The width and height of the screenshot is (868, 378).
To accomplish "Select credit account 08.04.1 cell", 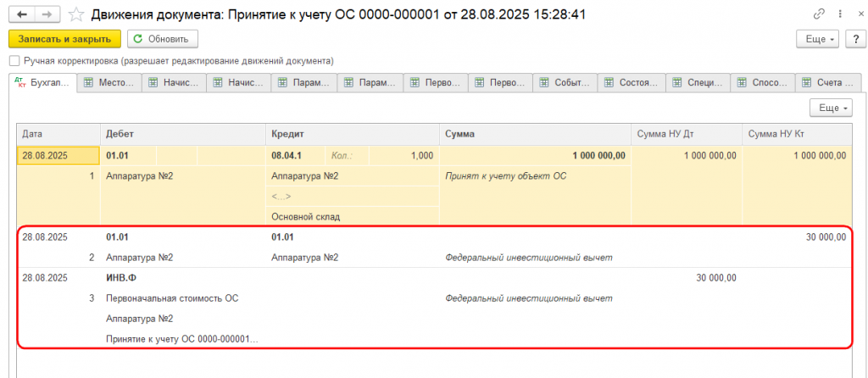I will click(x=296, y=155).
